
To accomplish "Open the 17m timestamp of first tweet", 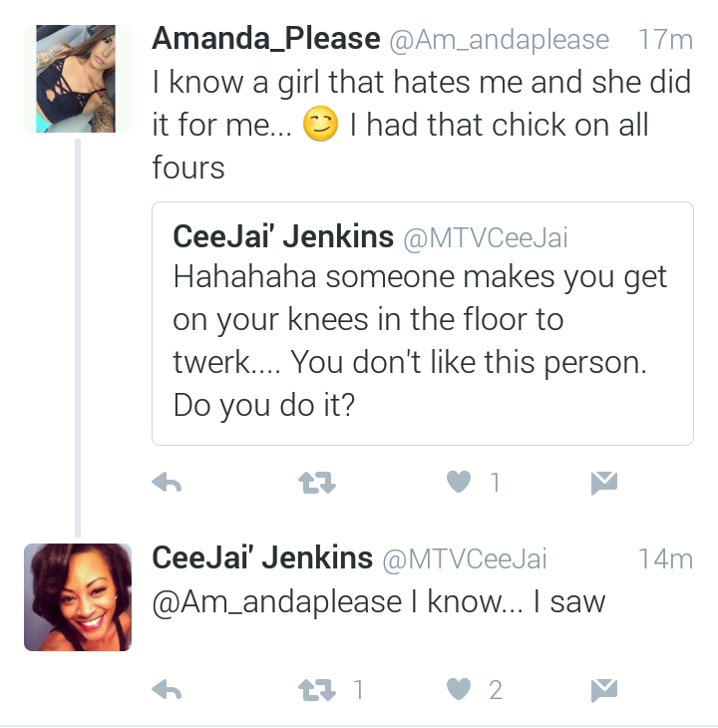I will [x=665, y=40].
